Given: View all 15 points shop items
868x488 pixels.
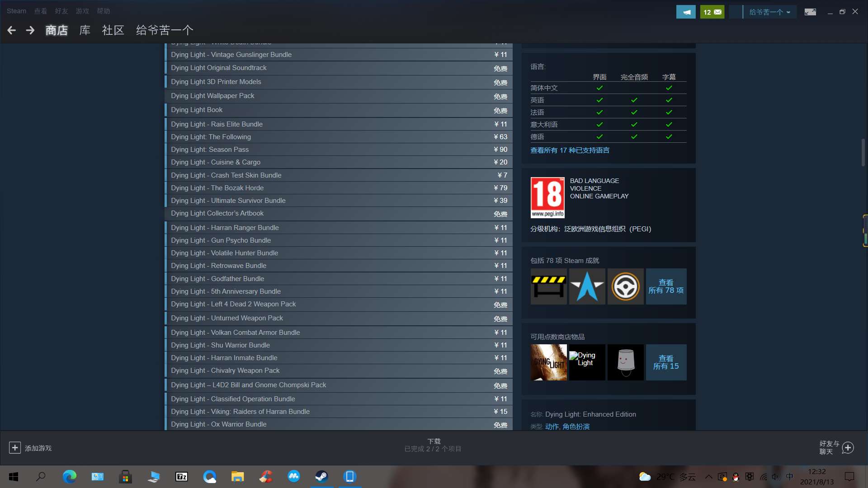Looking at the screenshot, I should tap(666, 362).
